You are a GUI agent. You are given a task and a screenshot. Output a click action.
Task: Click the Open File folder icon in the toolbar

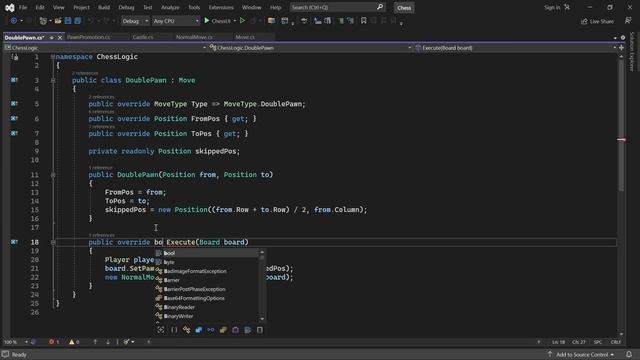[58, 20]
